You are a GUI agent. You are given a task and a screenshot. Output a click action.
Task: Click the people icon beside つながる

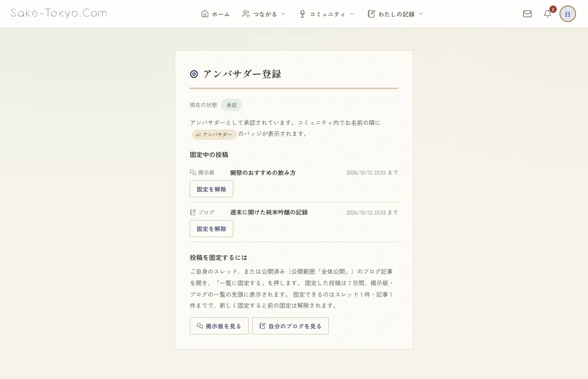246,14
